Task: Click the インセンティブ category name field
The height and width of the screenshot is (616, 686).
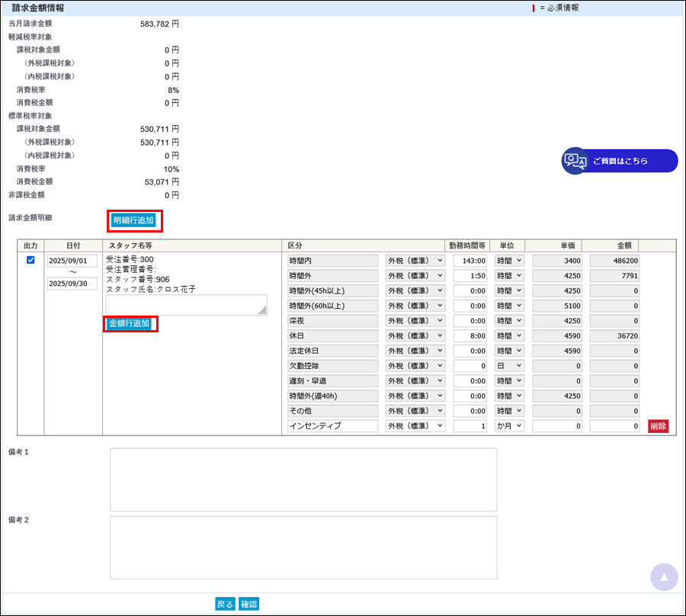Action: coord(332,425)
